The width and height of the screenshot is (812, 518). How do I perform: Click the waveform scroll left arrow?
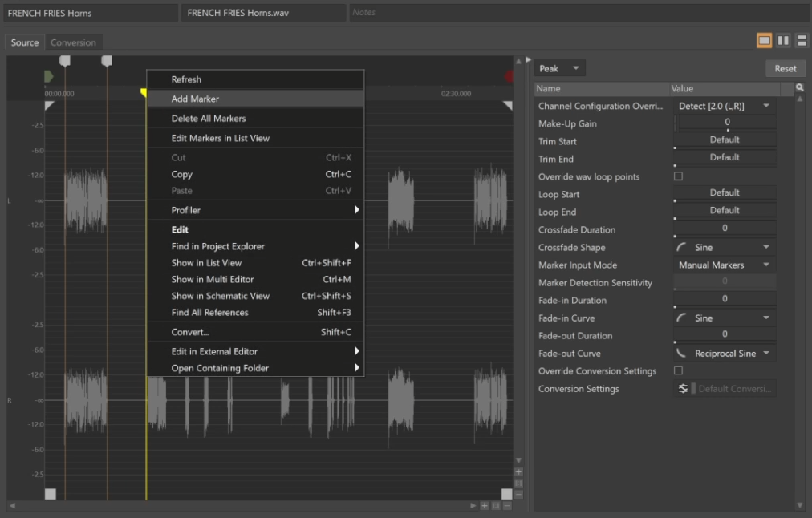click(12, 506)
